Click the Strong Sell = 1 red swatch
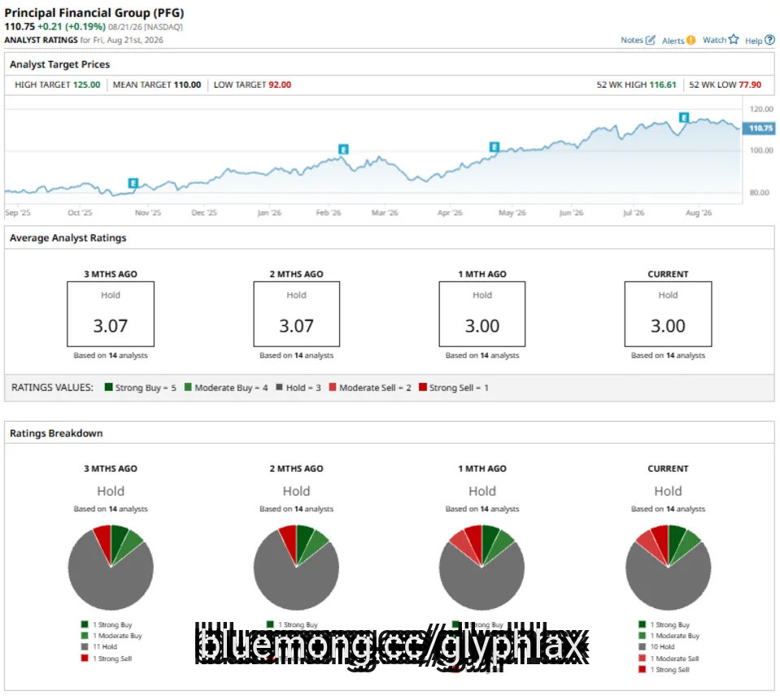 pos(422,387)
